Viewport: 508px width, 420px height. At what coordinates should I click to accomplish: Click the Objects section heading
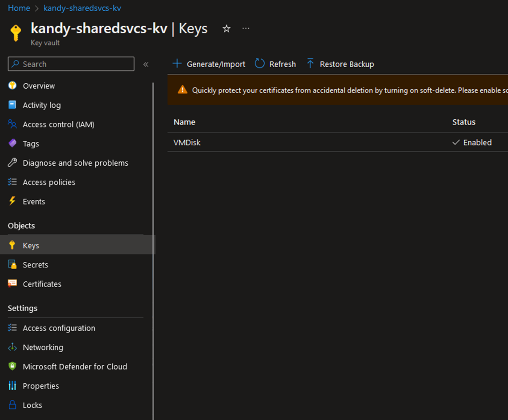[21, 226]
